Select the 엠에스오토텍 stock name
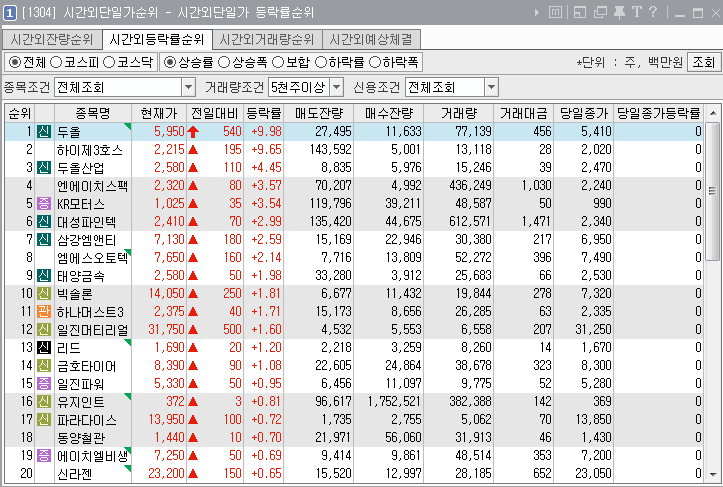Screen dimensions: 723x487 pos(92,258)
